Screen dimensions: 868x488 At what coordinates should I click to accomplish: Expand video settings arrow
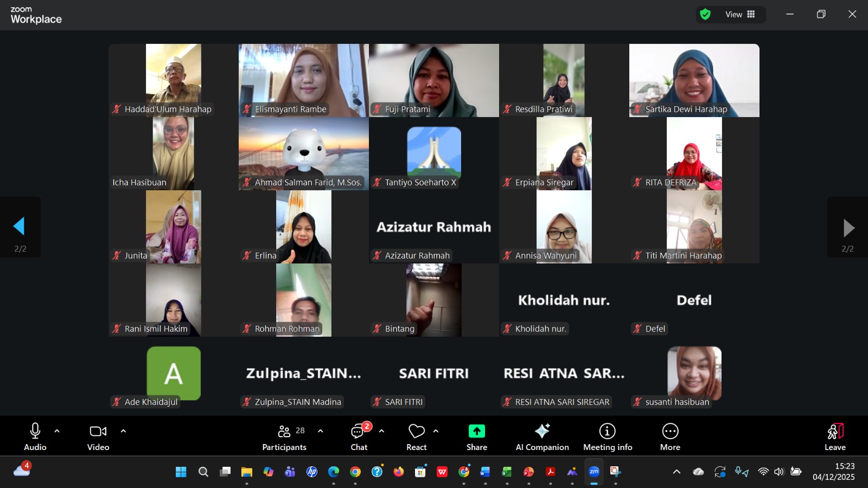[x=123, y=431]
